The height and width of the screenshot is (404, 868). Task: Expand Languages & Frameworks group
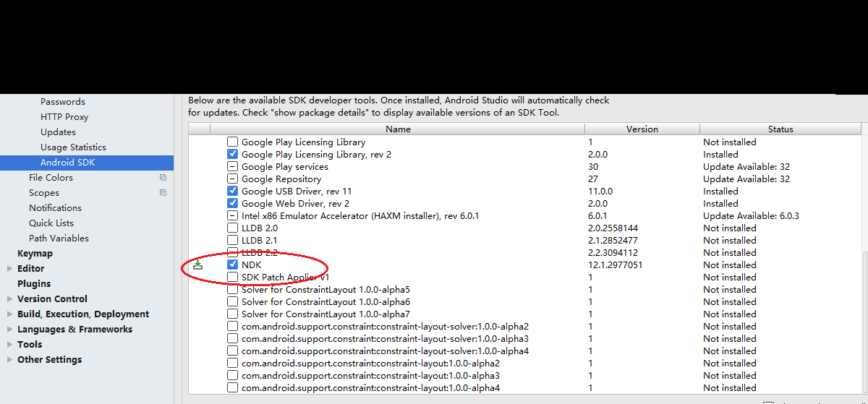pos(9,330)
